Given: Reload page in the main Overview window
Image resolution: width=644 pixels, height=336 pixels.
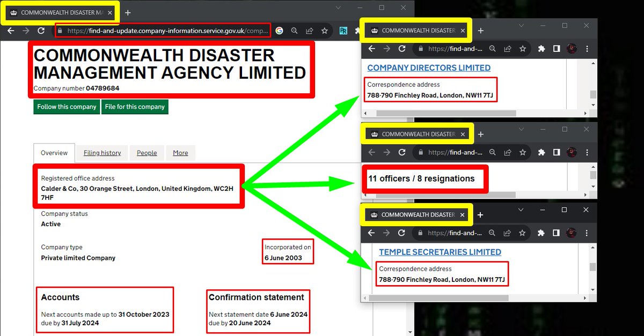Looking at the screenshot, I should pyautogui.click(x=41, y=31).
